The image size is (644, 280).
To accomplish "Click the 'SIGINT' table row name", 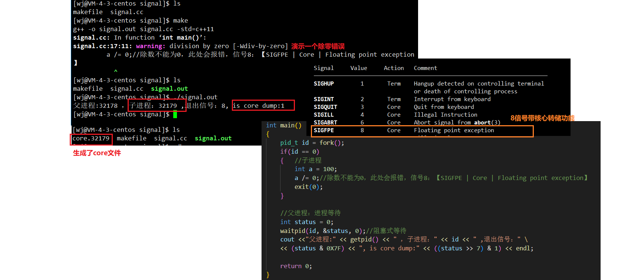I will tap(323, 99).
